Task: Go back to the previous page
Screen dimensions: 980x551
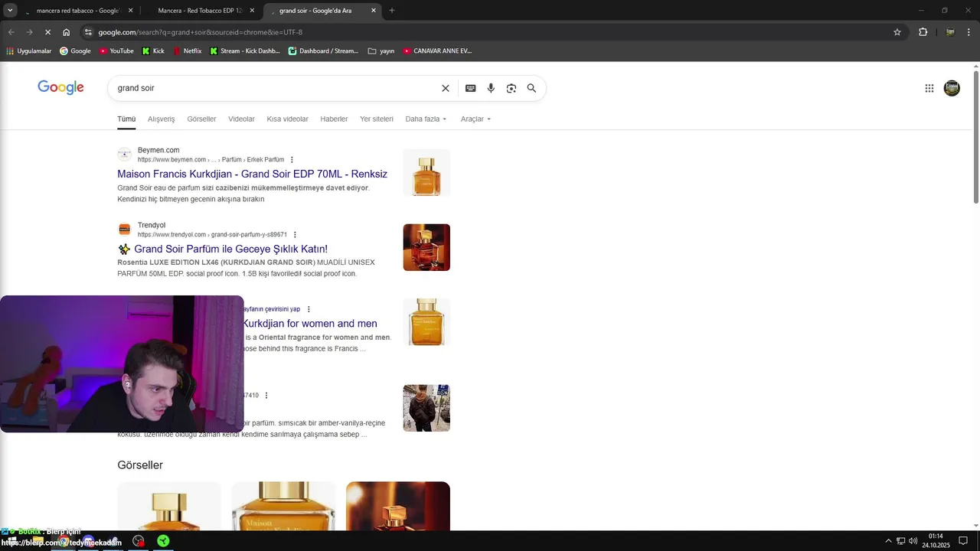Action: pyautogui.click(x=11, y=32)
